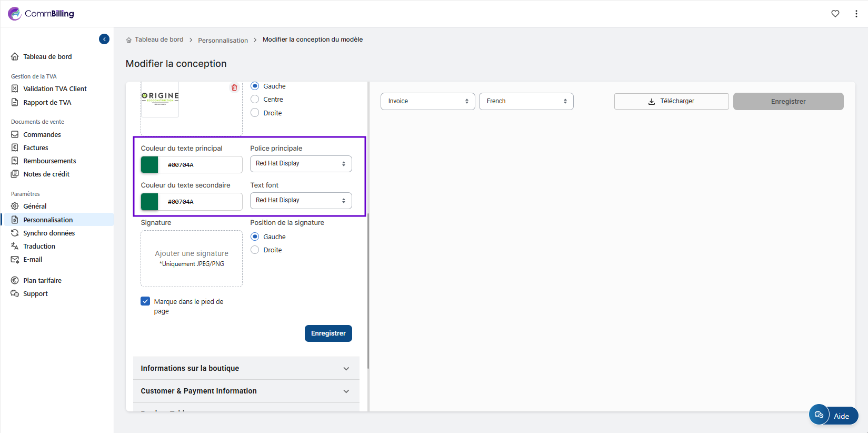Screen dimensions: 868x433
Task: Select Droite for signature position
Action: point(255,250)
